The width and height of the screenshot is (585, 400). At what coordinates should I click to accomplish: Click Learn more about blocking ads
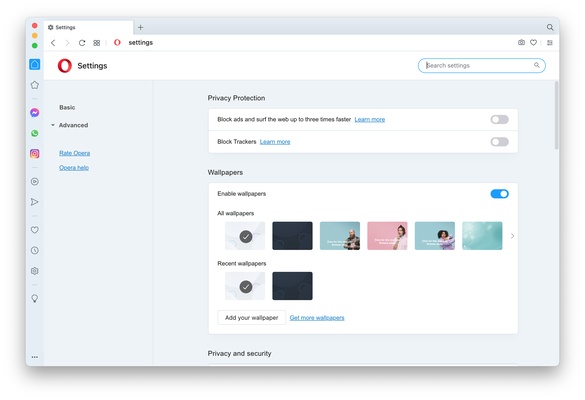pyautogui.click(x=370, y=119)
